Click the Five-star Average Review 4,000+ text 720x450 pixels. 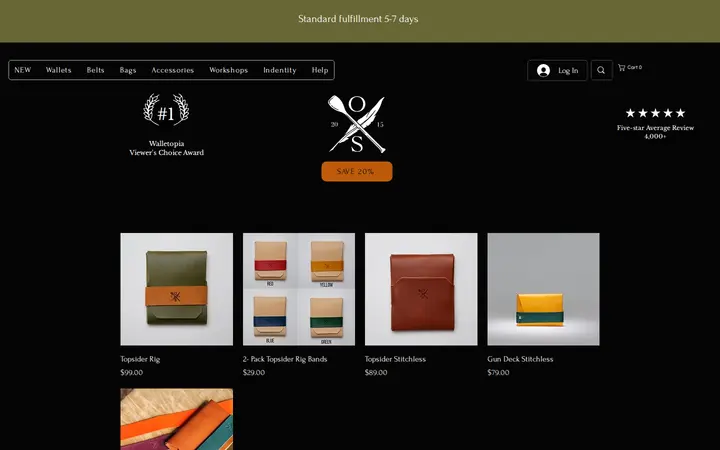655,132
